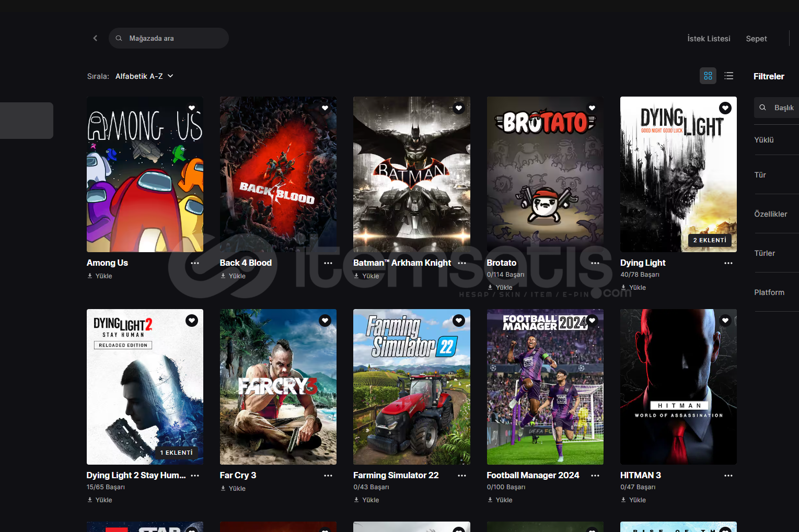Toggle favorite heart on Batman Arkham Knight

click(x=459, y=108)
